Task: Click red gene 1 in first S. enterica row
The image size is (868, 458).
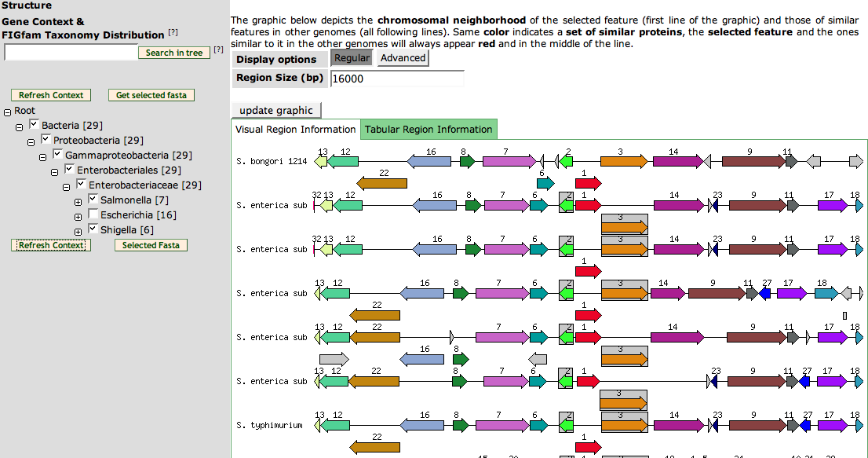Action: [589, 206]
